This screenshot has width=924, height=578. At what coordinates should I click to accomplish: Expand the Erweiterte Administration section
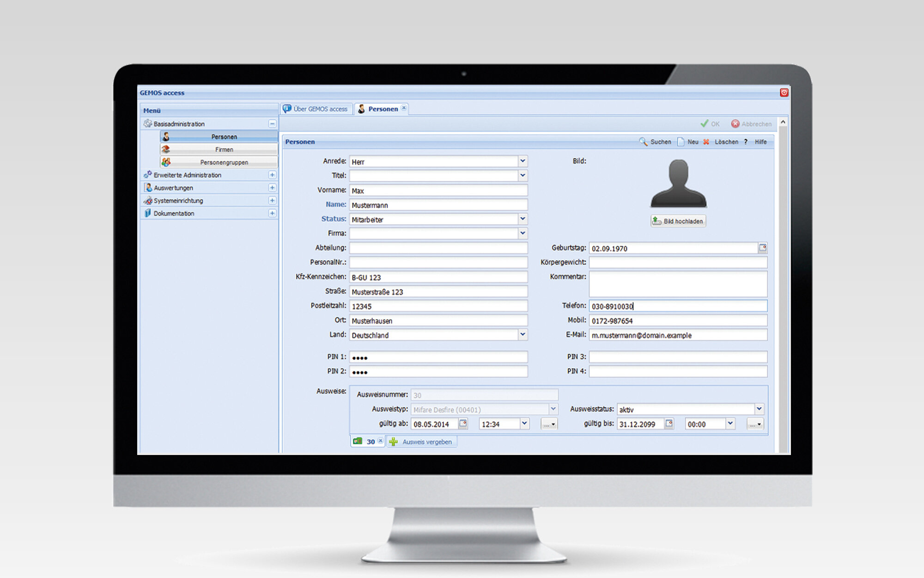(272, 175)
